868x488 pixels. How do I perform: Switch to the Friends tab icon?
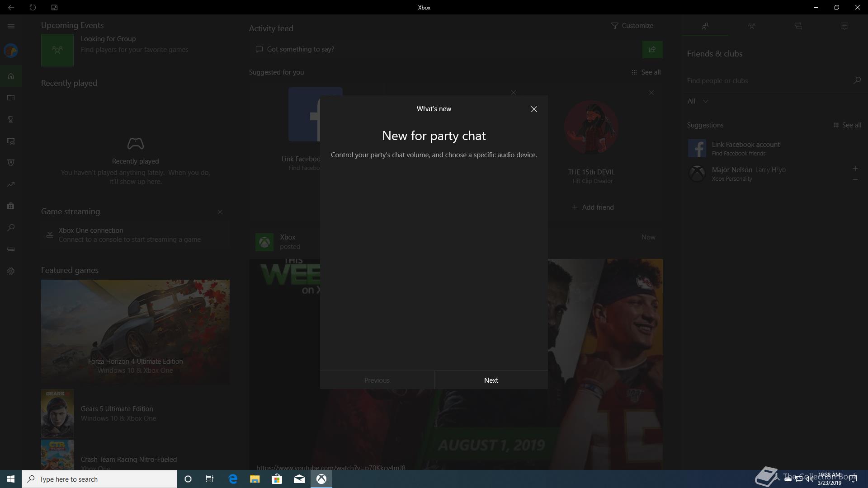tap(705, 26)
